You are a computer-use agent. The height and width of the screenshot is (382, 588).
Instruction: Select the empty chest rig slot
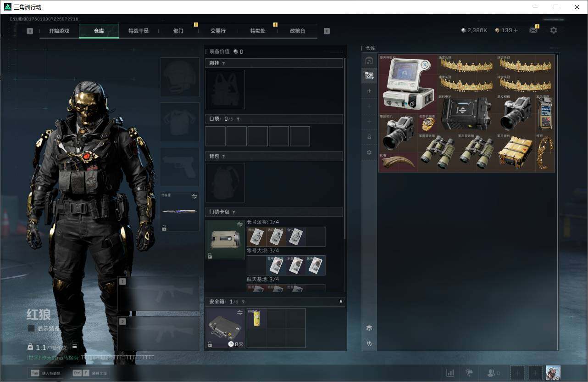(x=225, y=90)
